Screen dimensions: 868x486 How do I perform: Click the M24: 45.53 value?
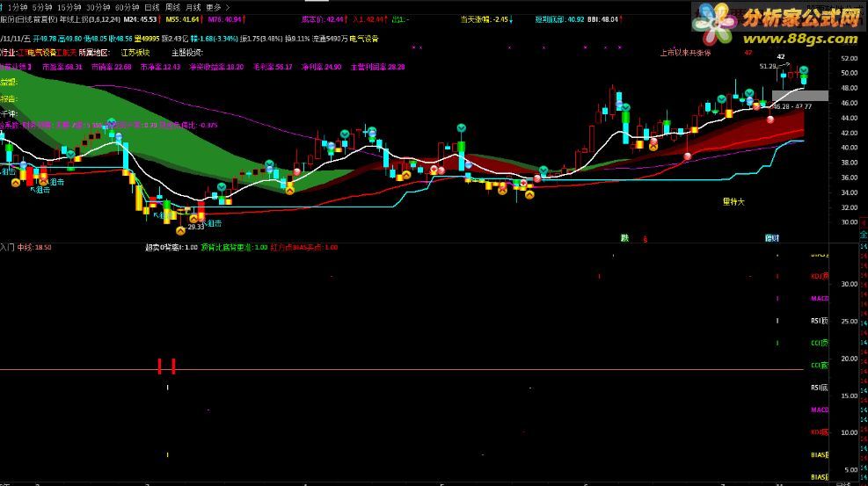coord(141,19)
